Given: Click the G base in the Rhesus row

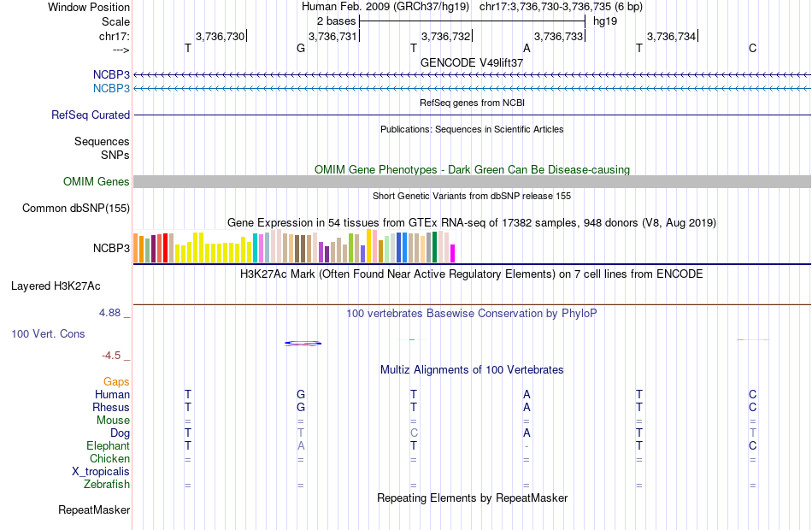Looking at the screenshot, I should coord(301,408).
